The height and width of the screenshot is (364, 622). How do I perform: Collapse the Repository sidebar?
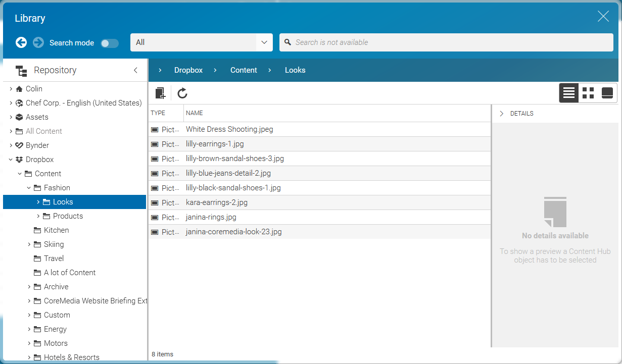(135, 70)
